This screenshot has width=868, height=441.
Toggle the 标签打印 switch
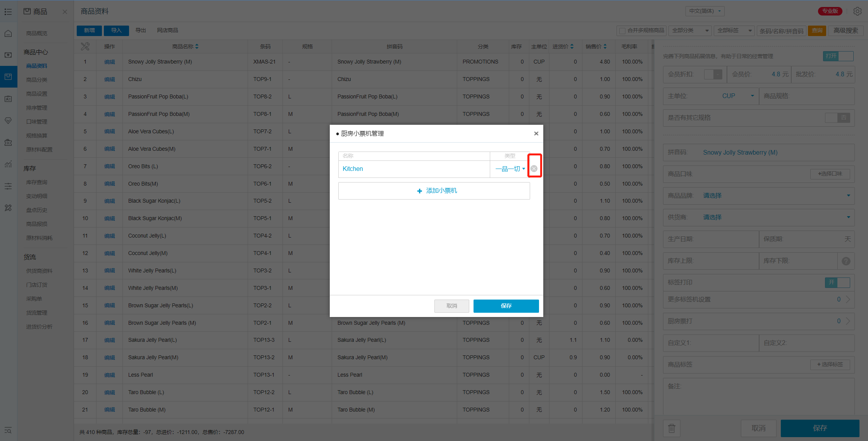click(x=837, y=283)
